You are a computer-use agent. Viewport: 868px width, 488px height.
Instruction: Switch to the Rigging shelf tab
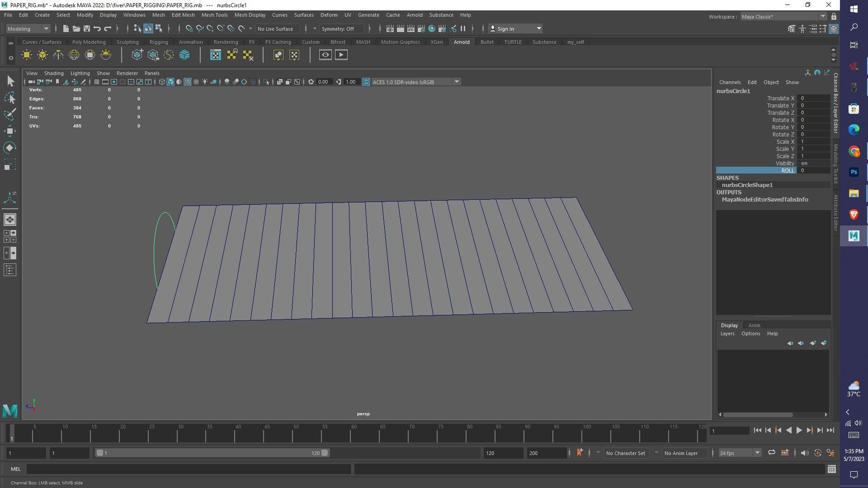(x=159, y=42)
